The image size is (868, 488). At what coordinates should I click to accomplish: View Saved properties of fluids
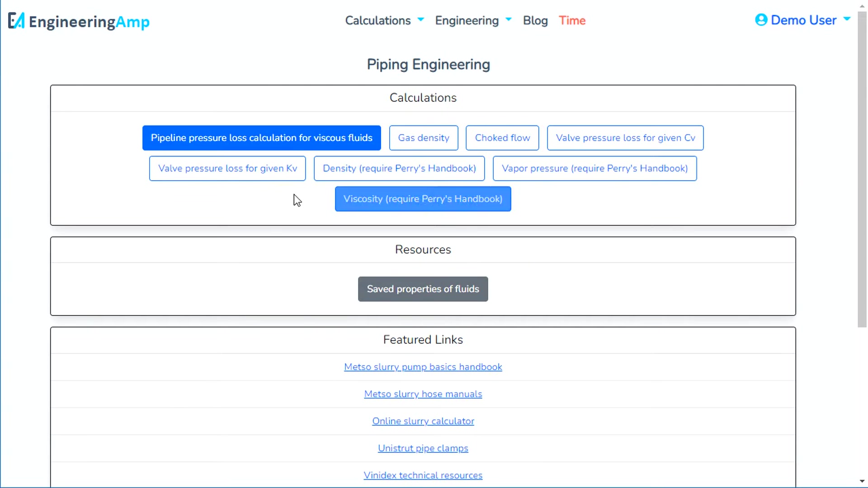[423, 289]
